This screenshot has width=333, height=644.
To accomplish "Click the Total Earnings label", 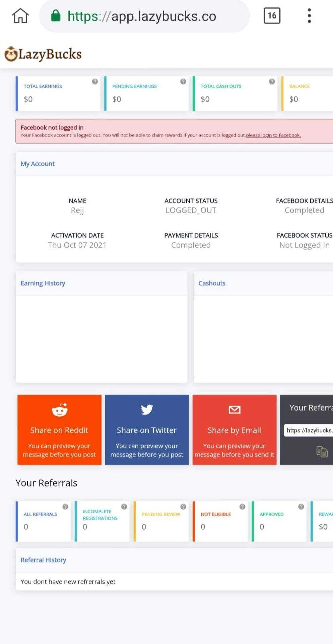I will click(x=43, y=86).
